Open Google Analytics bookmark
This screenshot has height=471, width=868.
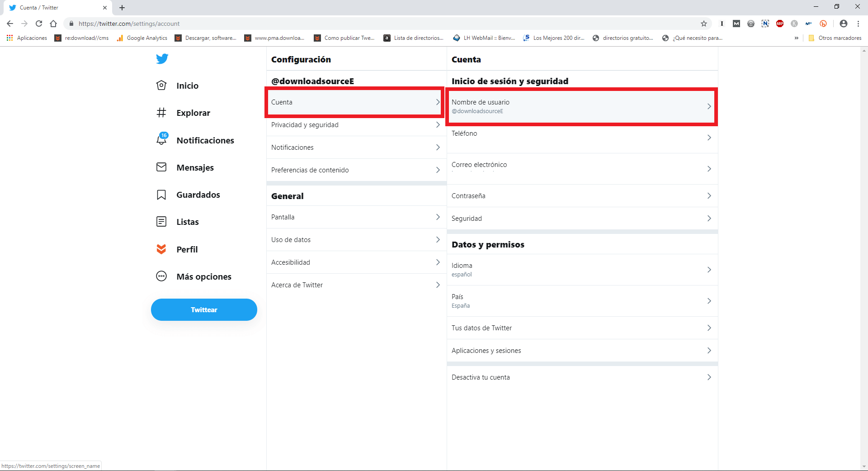pyautogui.click(x=142, y=38)
